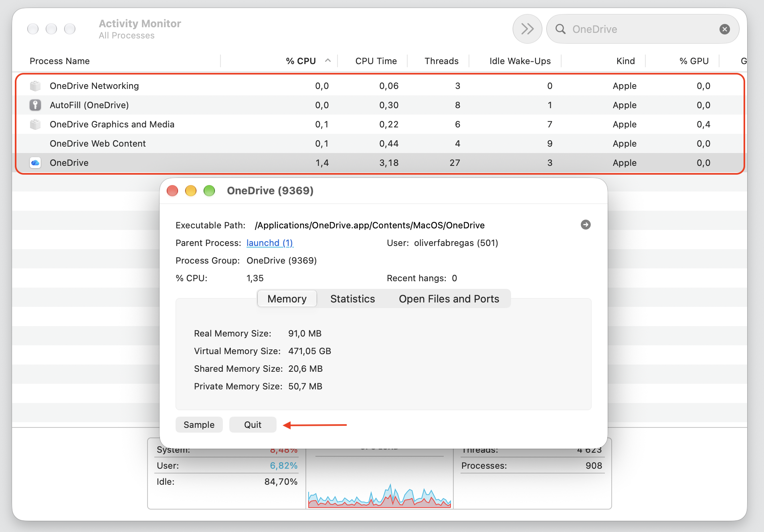Click the OneDrive Networking process icon
This screenshot has height=532, width=764.
coord(35,86)
